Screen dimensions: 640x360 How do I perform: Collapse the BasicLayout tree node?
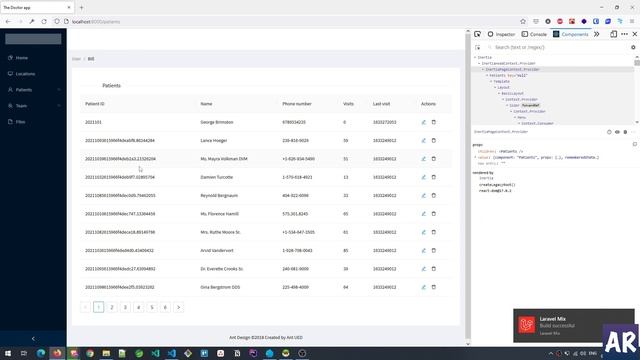(499, 93)
